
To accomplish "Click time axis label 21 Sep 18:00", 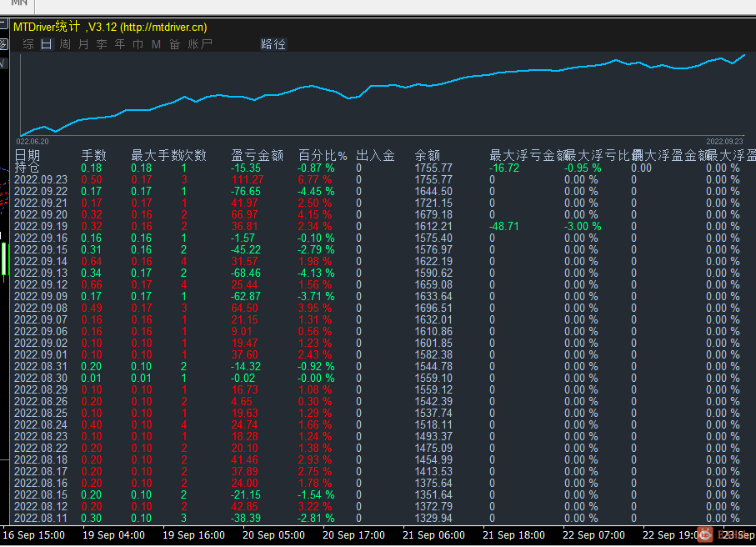I will click(x=514, y=535).
